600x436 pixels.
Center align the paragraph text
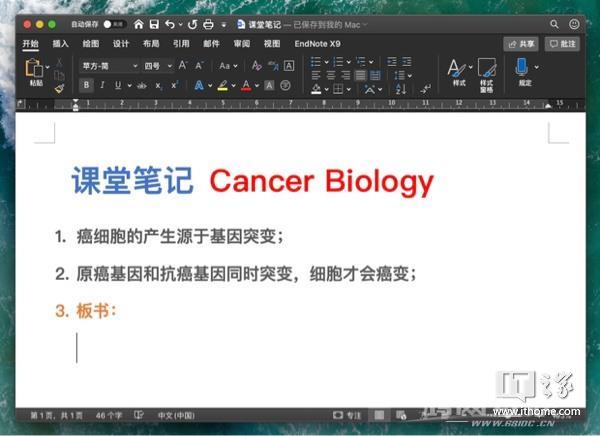point(331,75)
